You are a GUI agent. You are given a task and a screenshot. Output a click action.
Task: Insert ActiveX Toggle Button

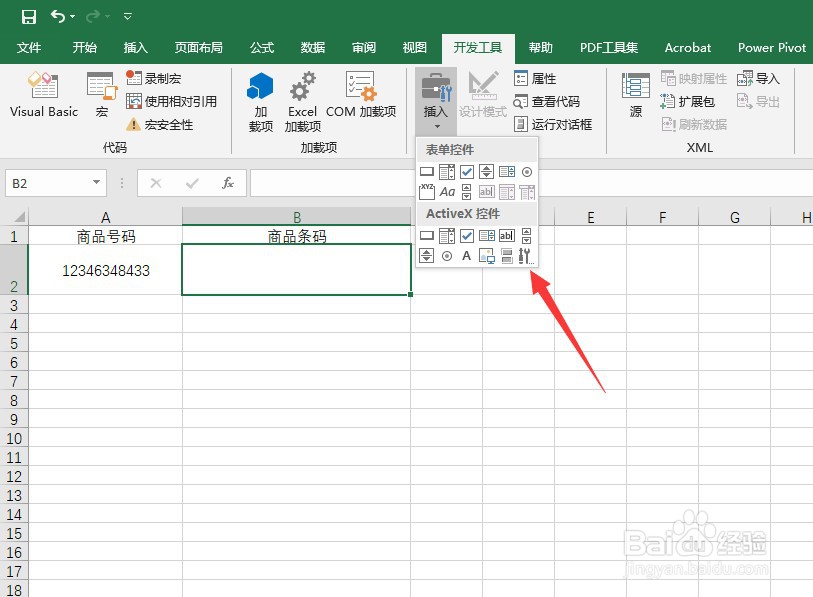click(507, 256)
